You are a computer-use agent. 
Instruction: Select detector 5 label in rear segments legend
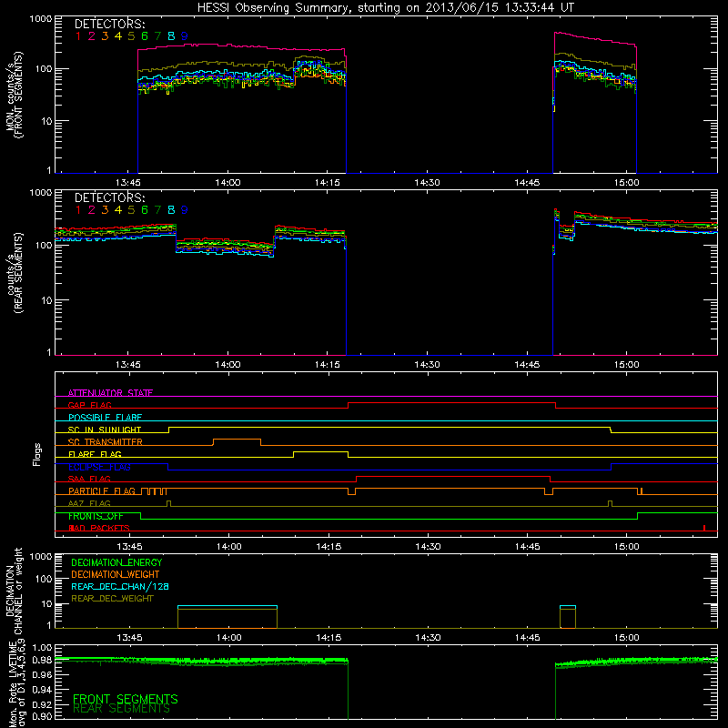[x=131, y=210]
